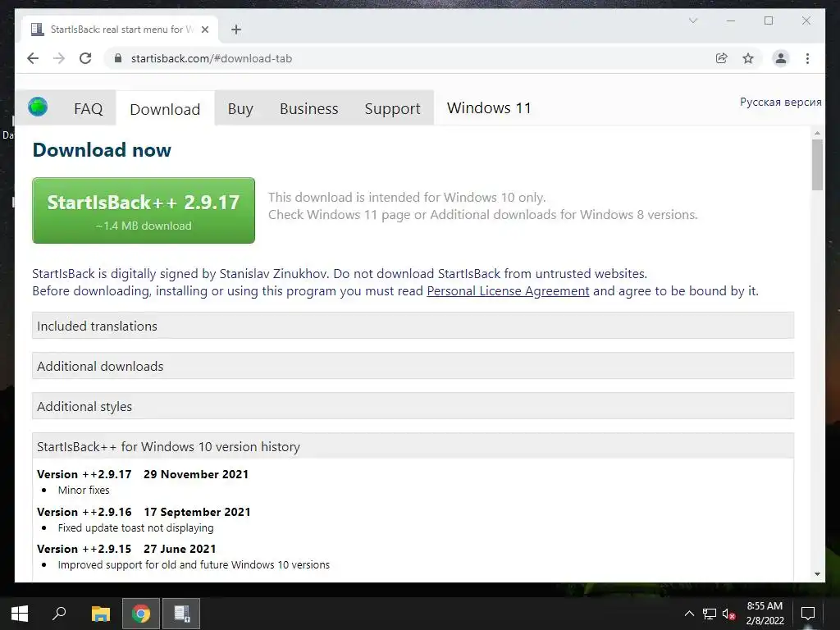Expand the Additional downloads section

pos(413,366)
